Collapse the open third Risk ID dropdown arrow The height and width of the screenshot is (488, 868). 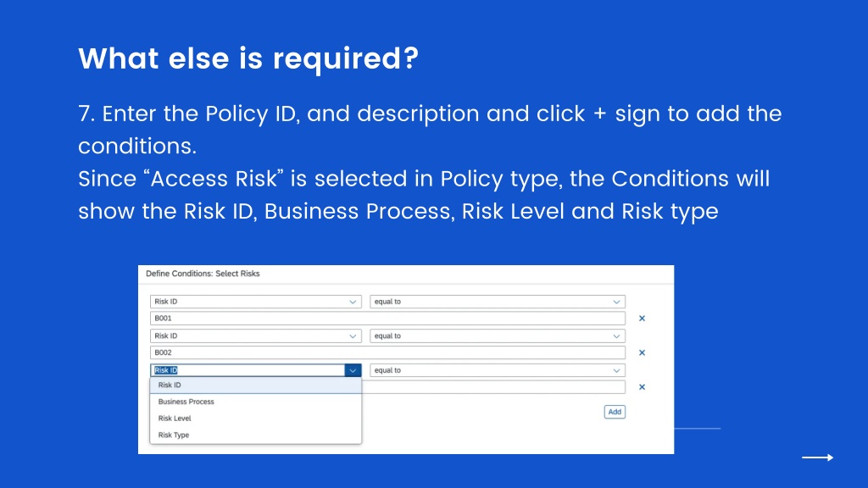[353, 370]
